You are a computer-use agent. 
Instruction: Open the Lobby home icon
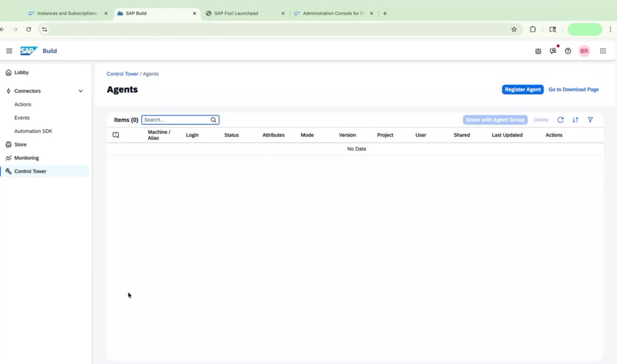pyautogui.click(x=8, y=73)
